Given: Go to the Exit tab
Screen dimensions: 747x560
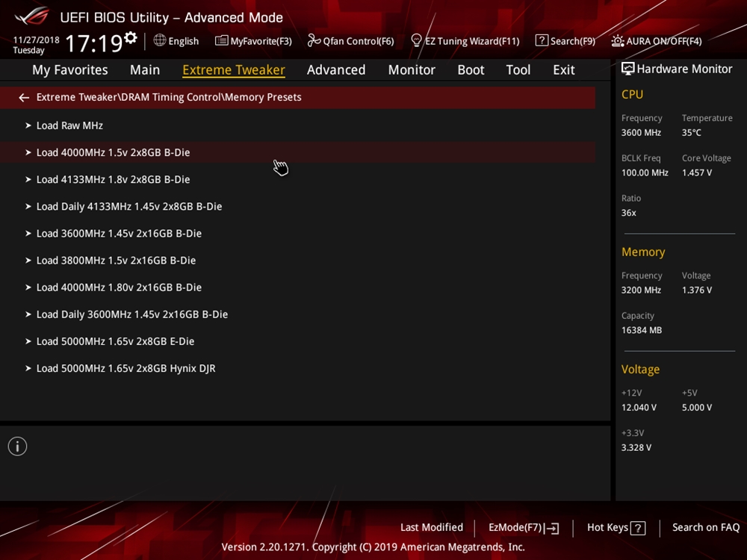Looking at the screenshot, I should [563, 70].
